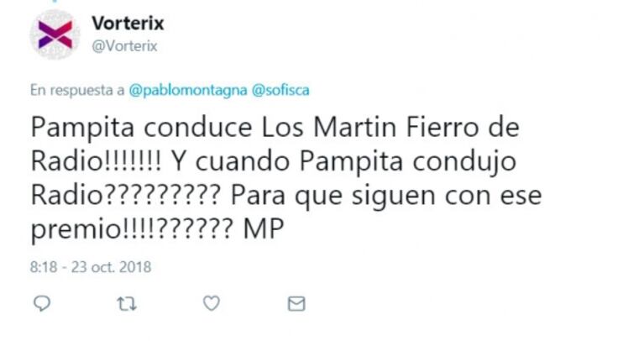This screenshot has width=644, height=341.
Task: Click the 'MP' signature in tweet
Action: pos(264,228)
